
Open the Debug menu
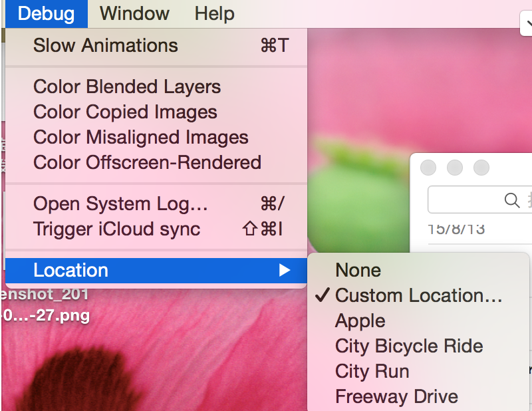47,14
